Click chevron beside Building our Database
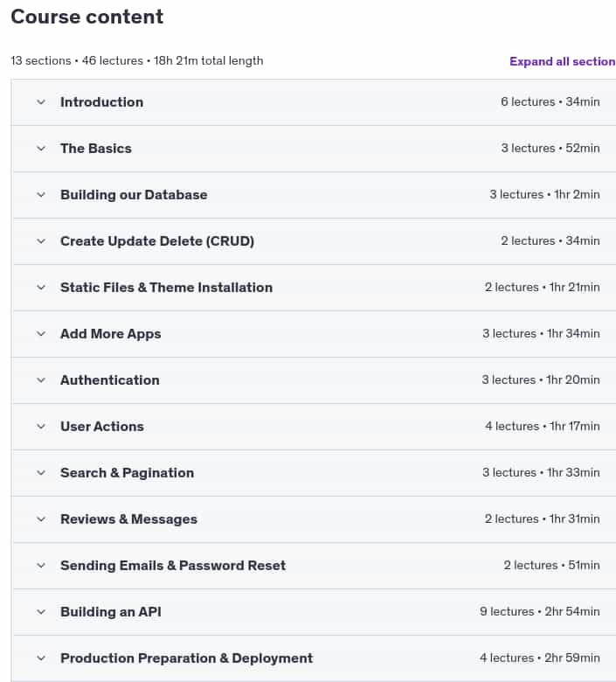Image resolution: width=616 pixels, height=682 pixels. (41, 195)
